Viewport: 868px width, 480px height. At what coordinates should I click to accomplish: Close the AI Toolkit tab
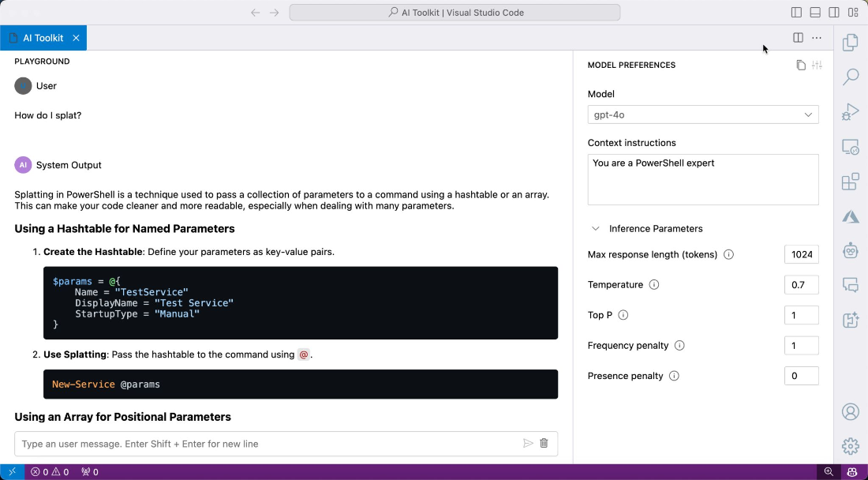[76, 38]
